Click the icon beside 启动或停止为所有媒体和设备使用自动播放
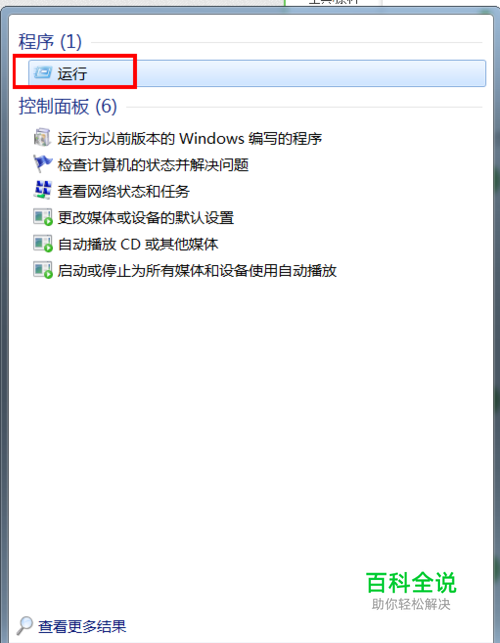Image resolution: width=500 pixels, height=643 pixels. click(43, 270)
